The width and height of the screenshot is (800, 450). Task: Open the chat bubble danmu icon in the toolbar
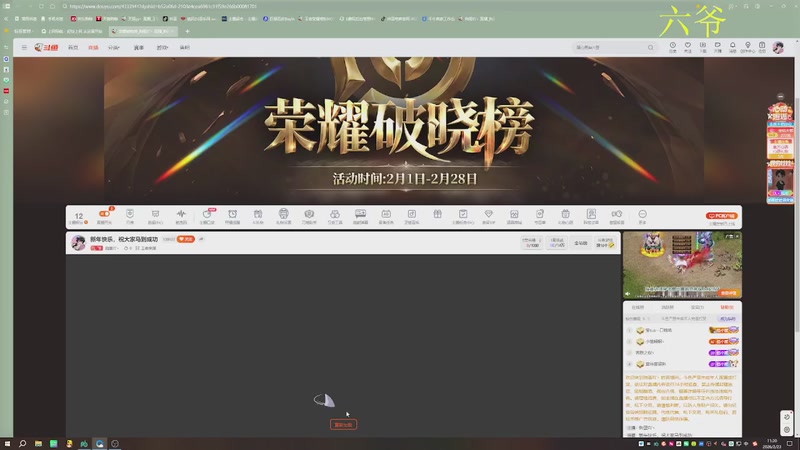click(x=360, y=216)
